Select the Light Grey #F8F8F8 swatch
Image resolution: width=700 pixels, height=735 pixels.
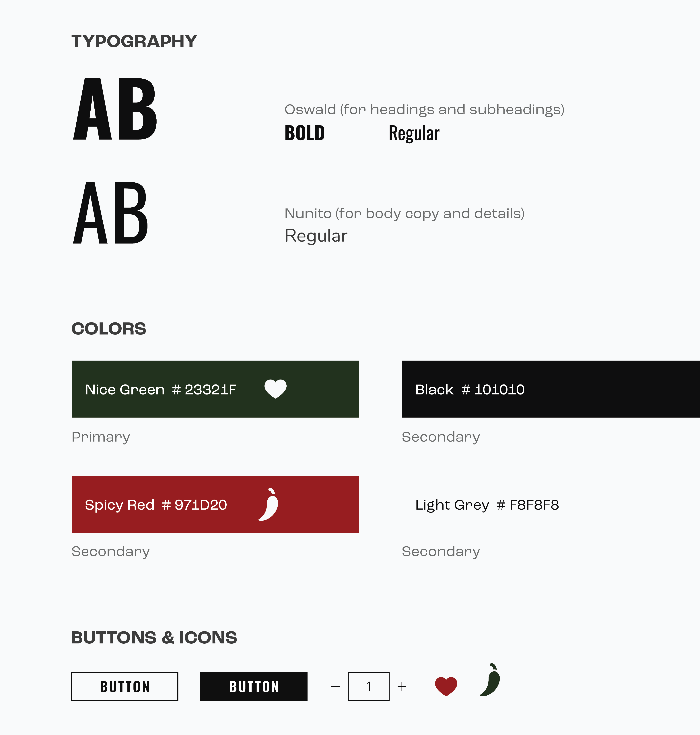(551, 504)
